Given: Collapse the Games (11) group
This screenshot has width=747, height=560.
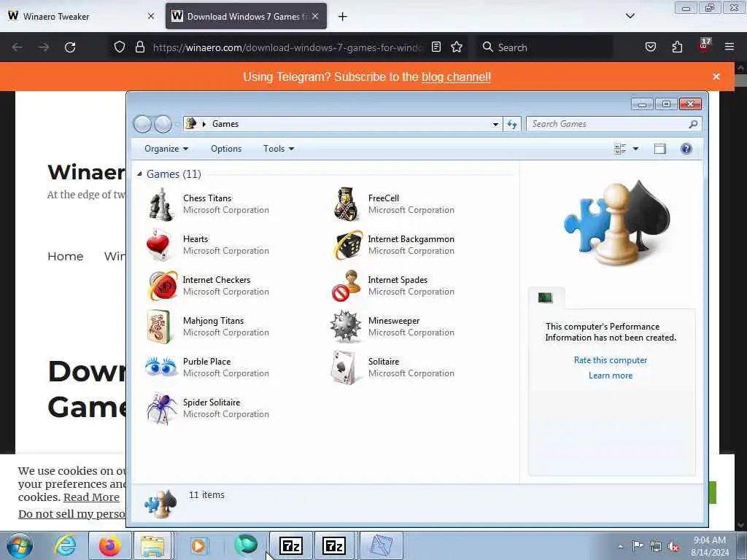Looking at the screenshot, I should click(139, 174).
